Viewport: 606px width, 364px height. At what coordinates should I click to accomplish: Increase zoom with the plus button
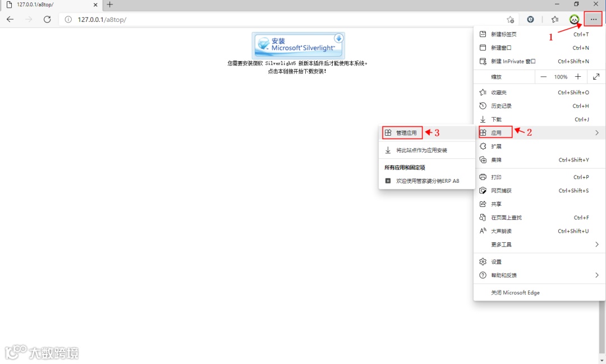coord(578,77)
